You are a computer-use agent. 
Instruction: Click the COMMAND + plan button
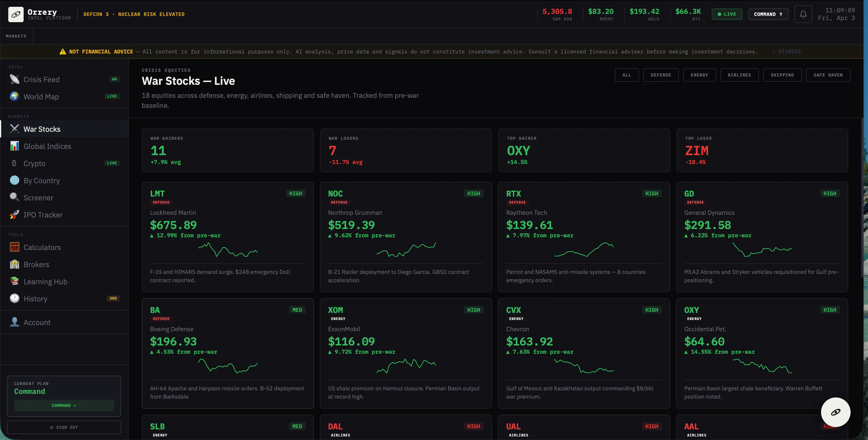click(x=64, y=405)
